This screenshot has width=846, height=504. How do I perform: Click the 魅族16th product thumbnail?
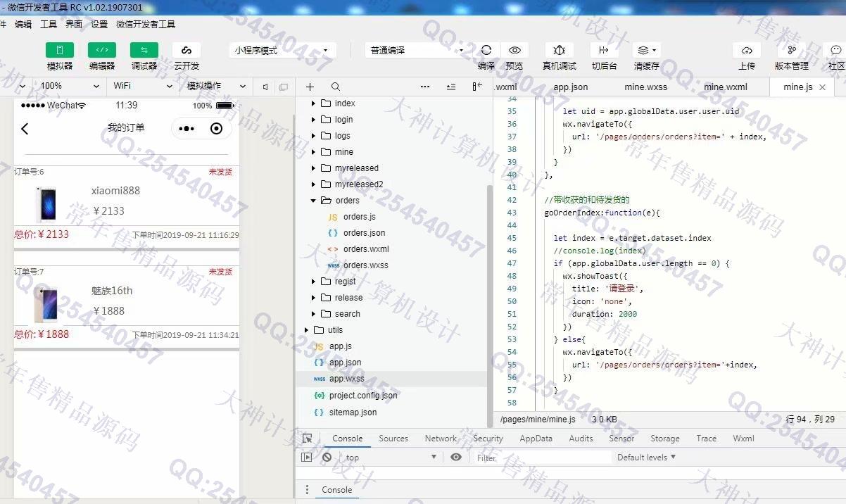tap(46, 304)
